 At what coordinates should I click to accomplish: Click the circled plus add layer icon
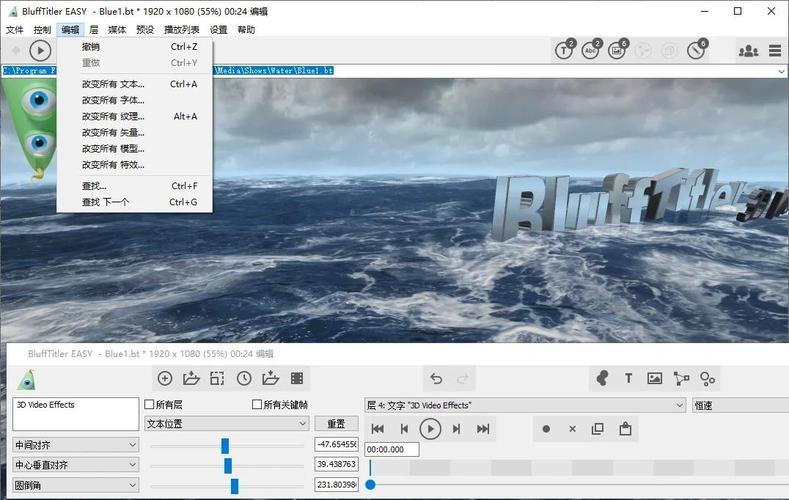[x=165, y=378]
